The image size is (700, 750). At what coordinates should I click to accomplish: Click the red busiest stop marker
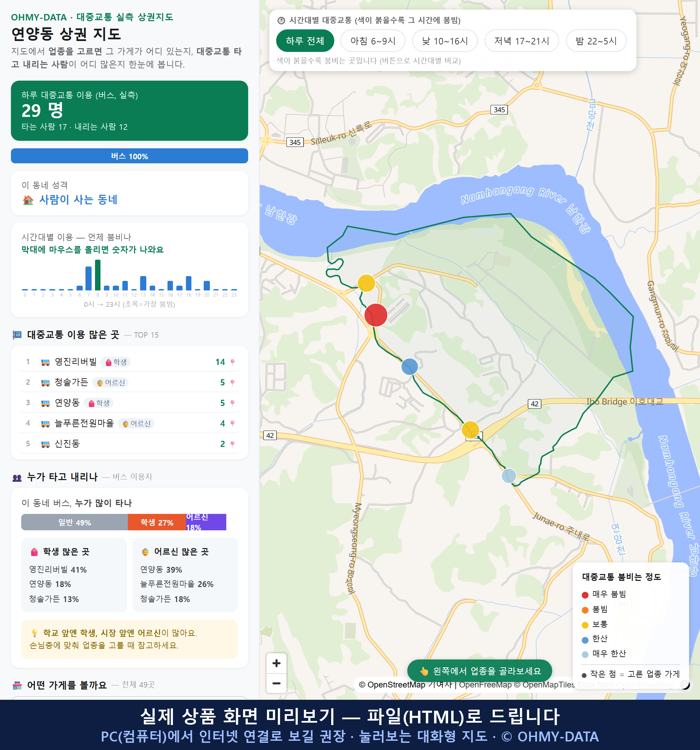pos(376,315)
